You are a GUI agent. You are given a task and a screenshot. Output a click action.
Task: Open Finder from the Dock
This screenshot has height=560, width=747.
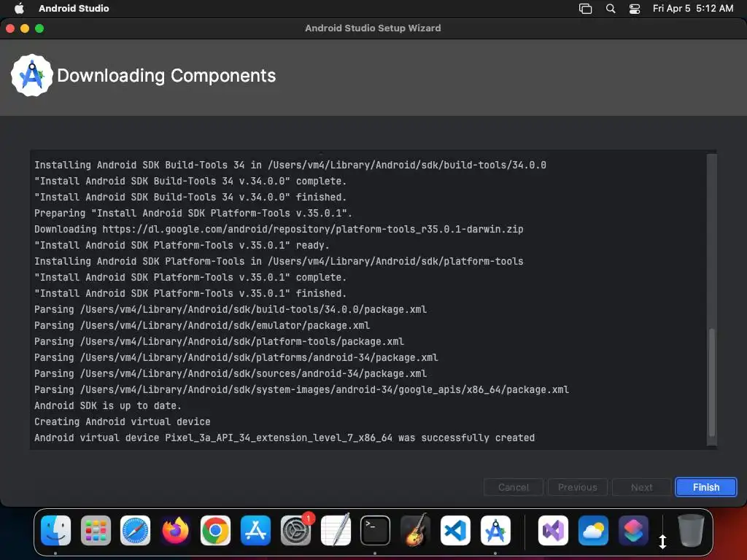pos(55,530)
